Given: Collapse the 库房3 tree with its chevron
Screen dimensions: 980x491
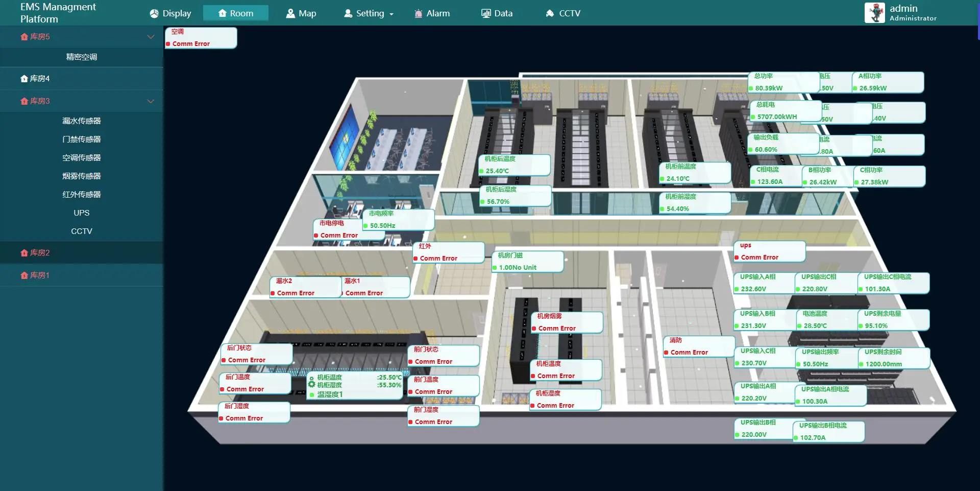Looking at the screenshot, I should pyautogui.click(x=151, y=101).
